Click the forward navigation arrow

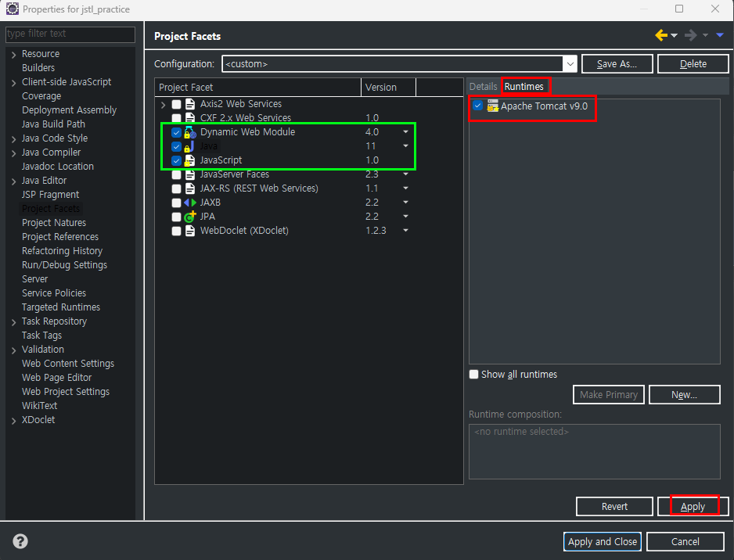[690, 35]
